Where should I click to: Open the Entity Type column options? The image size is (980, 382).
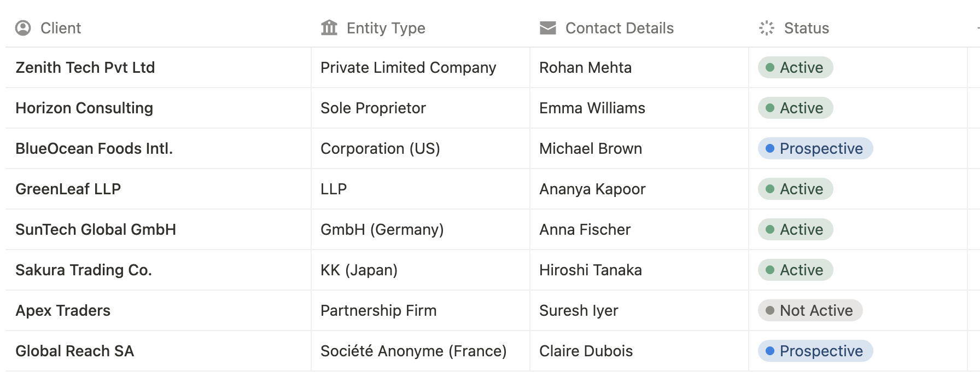386,28
